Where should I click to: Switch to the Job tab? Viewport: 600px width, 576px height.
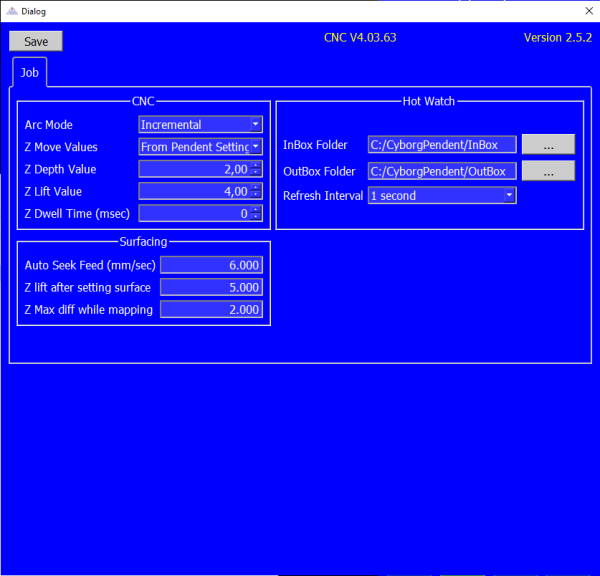point(29,72)
